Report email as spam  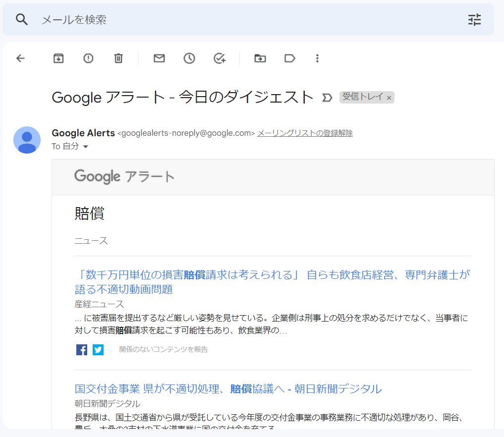point(88,58)
